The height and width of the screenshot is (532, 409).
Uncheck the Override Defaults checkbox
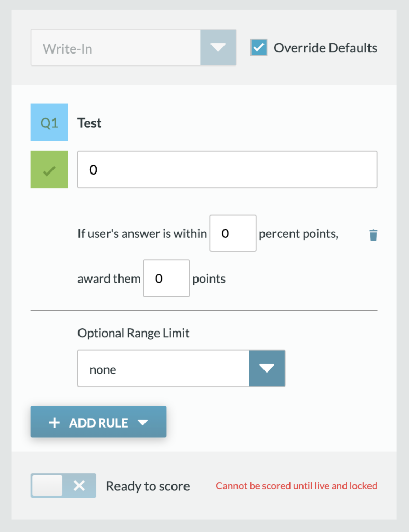click(x=259, y=48)
